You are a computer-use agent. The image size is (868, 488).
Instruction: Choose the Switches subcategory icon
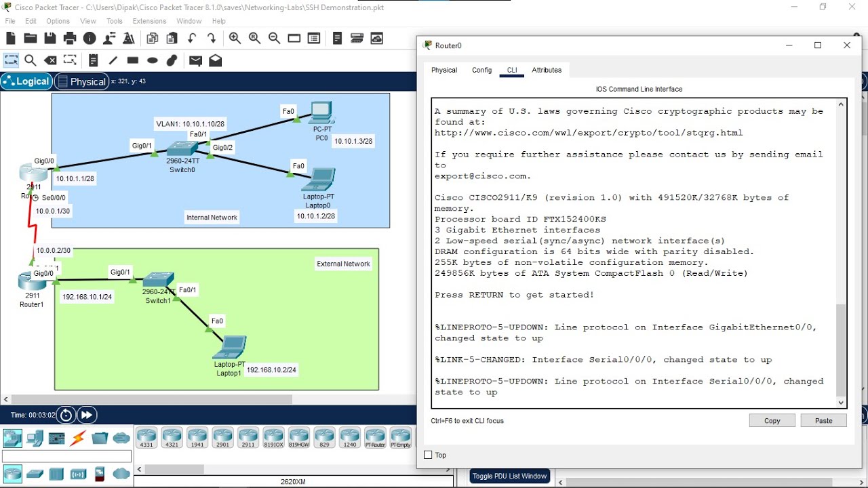(35, 474)
